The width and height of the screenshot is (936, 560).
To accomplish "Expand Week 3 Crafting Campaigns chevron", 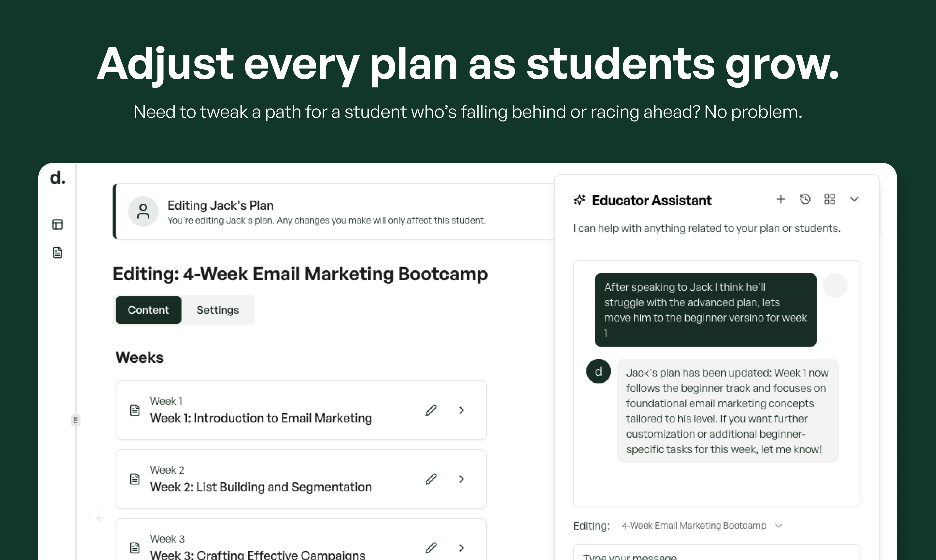I will coord(461,548).
